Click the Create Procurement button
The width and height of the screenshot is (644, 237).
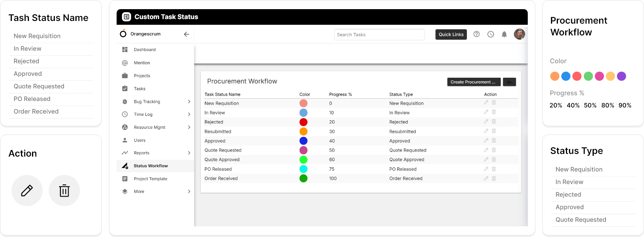[x=473, y=82]
